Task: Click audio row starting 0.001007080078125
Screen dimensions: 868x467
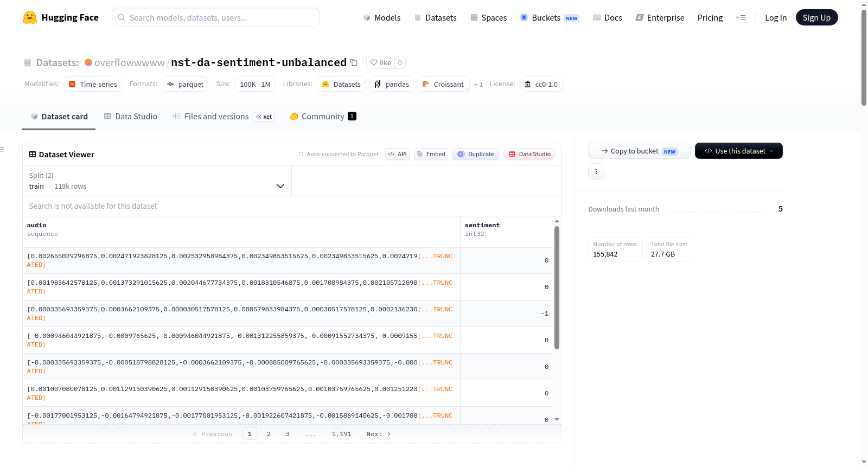Action: 241,393
